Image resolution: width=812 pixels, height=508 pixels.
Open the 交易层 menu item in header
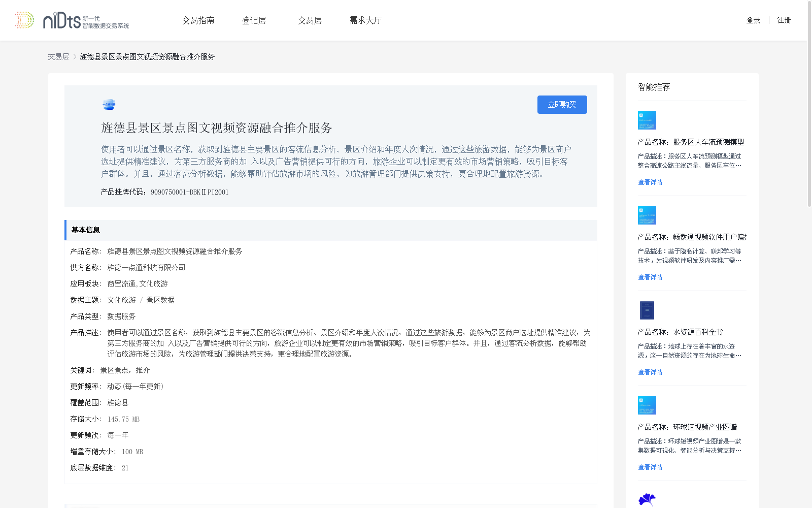click(310, 20)
